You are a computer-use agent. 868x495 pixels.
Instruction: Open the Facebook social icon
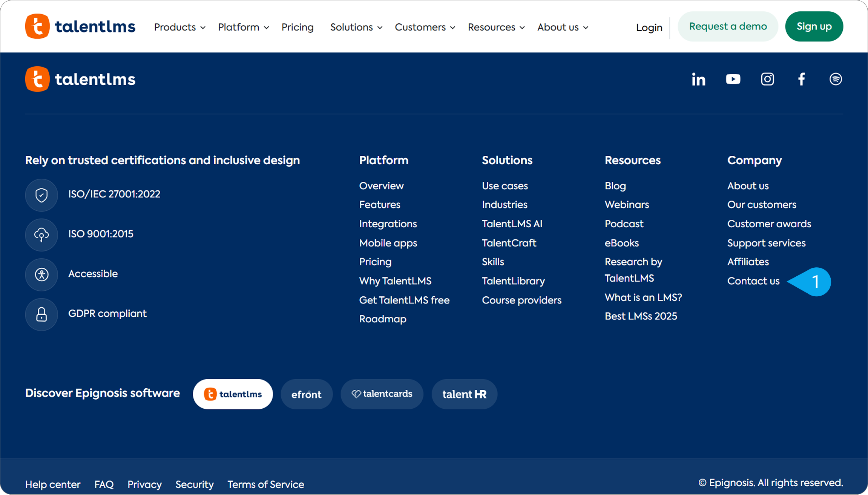(x=802, y=79)
